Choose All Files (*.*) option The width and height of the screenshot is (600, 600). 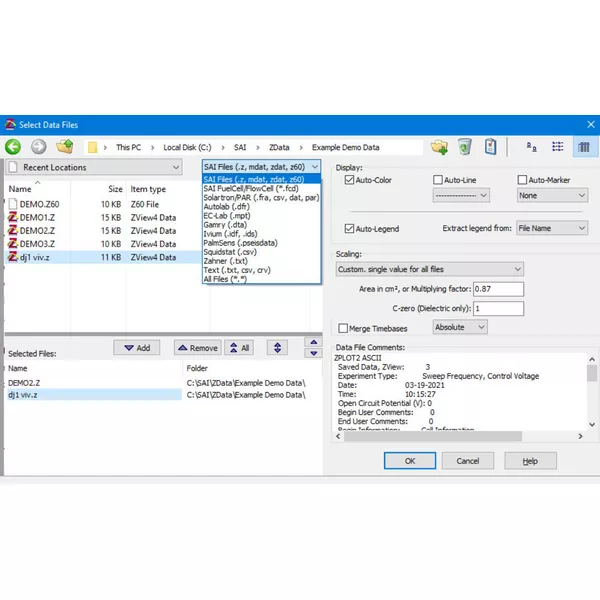pyautogui.click(x=261, y=279)
